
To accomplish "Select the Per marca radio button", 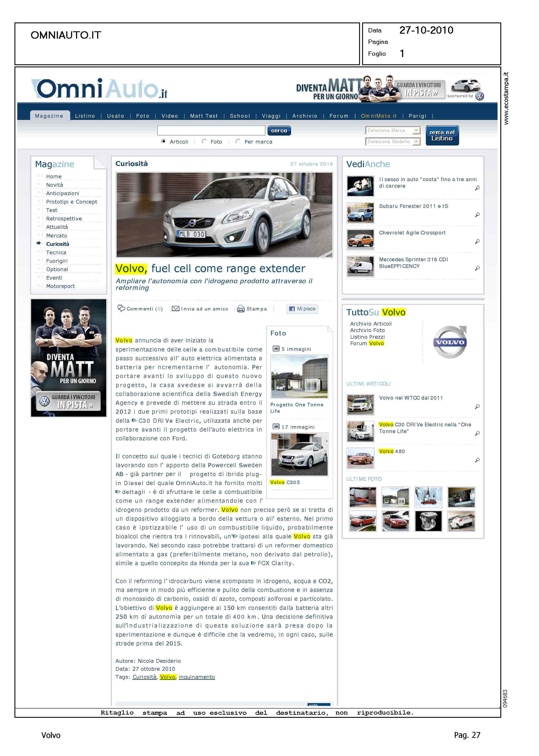I will (238, 141).
